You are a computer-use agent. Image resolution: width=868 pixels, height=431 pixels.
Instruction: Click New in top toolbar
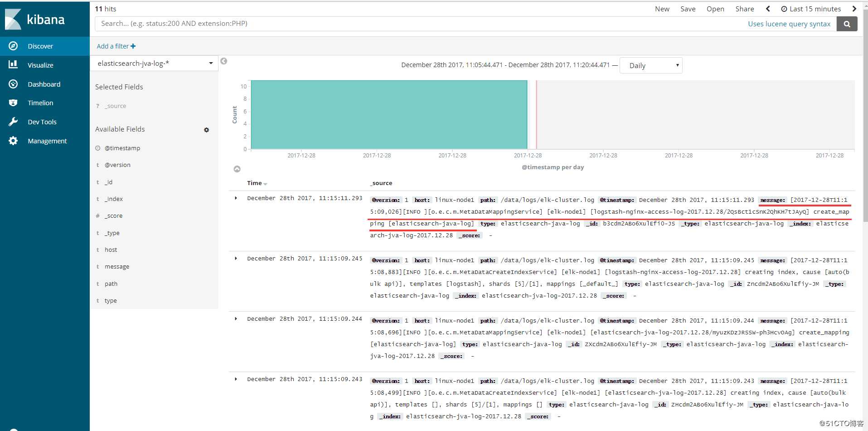coord(662,9)
